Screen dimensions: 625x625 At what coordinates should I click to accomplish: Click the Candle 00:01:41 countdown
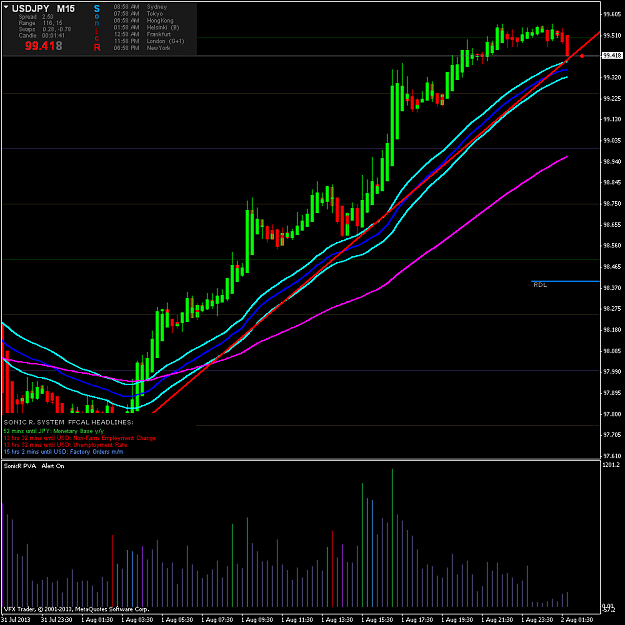click(x=42, y=35)
